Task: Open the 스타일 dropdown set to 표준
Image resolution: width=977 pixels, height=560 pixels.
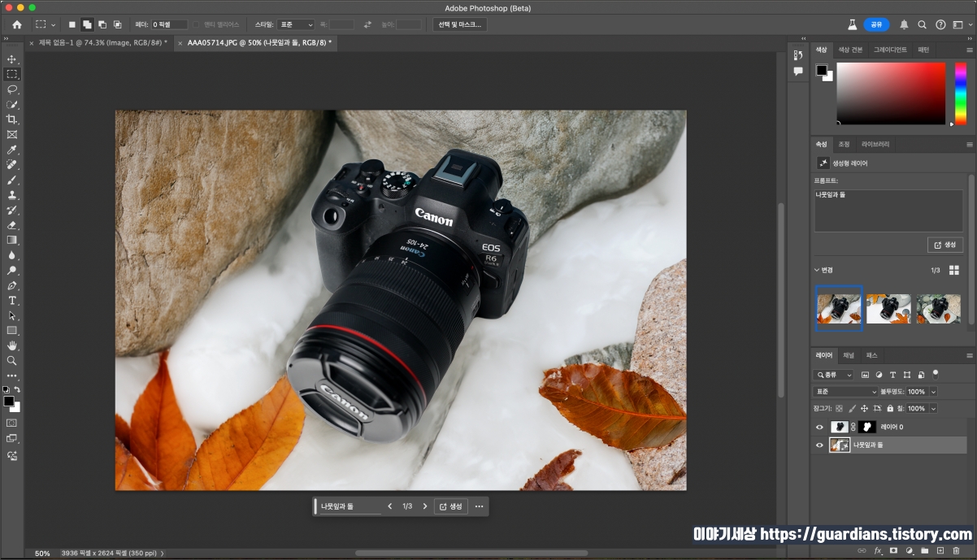Action: click(x=296, y=24)
